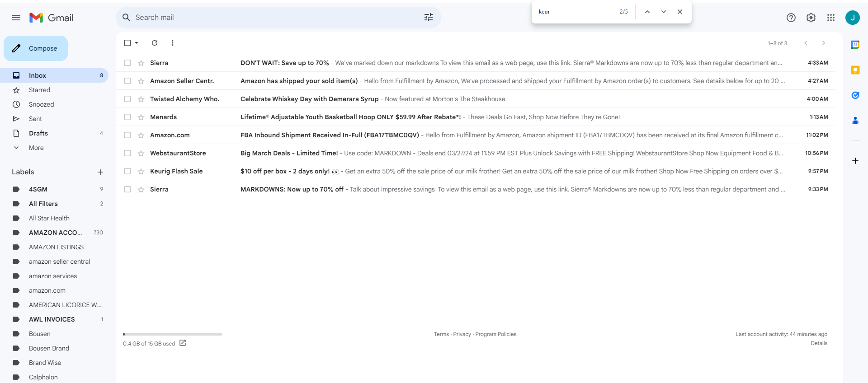Open the main menu hamburger icon
Image resolution: width=868 pixels, height=383 pixels.
pyautogui.click(x=16, y=18)
